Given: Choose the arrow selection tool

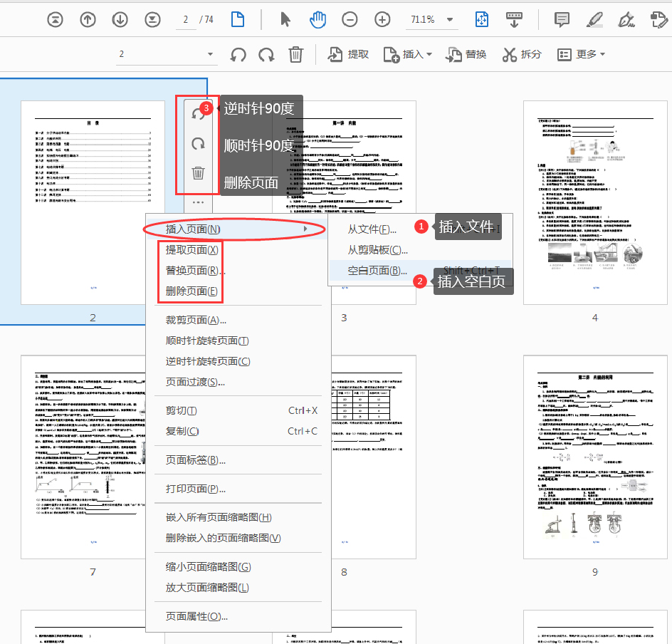Looking at the screenshot, I should [285, 20].
